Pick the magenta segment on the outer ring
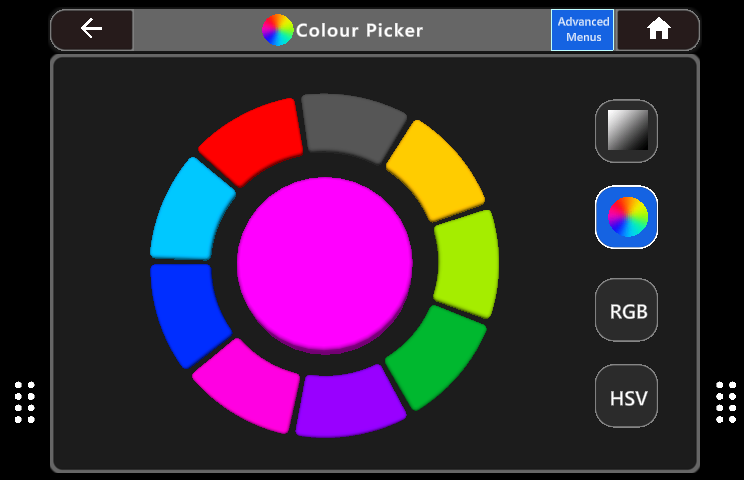This screenshot has width=744, height=480. [x=250, y=383]
